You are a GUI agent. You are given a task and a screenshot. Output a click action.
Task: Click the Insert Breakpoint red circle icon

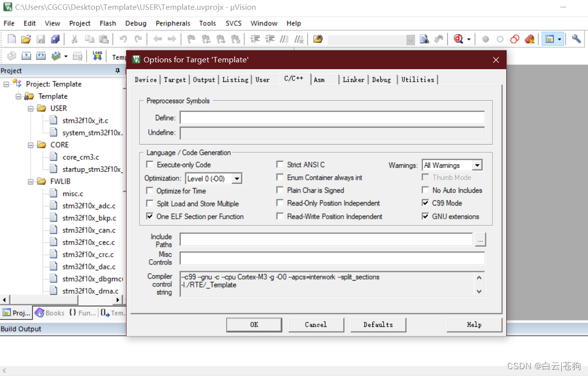(x=485, y=39)
